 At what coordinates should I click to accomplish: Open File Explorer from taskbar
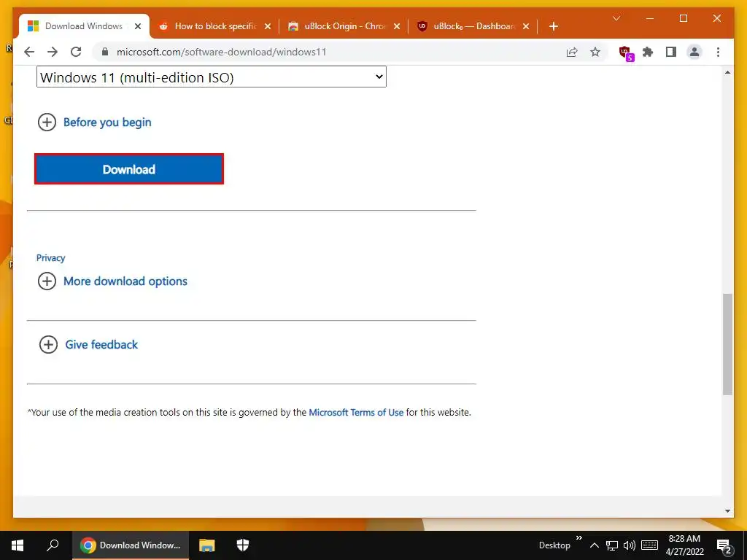[x=206, y=545]
